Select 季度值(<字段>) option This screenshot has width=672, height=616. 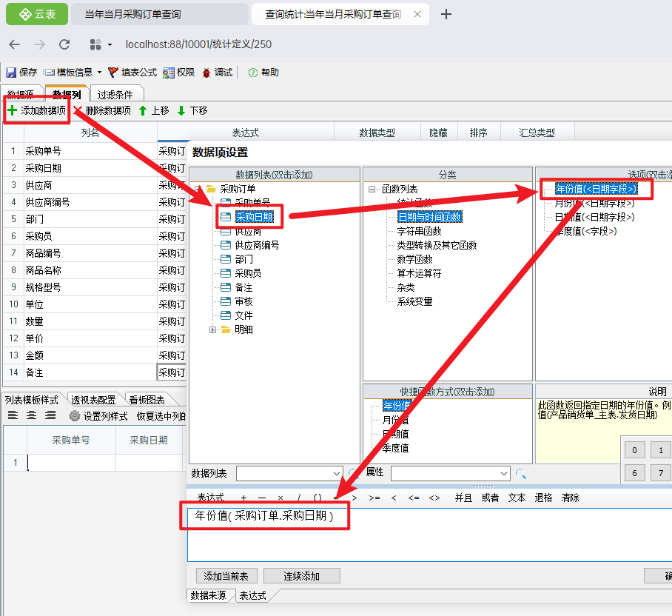pyautogui.click(x=586, y=232)
